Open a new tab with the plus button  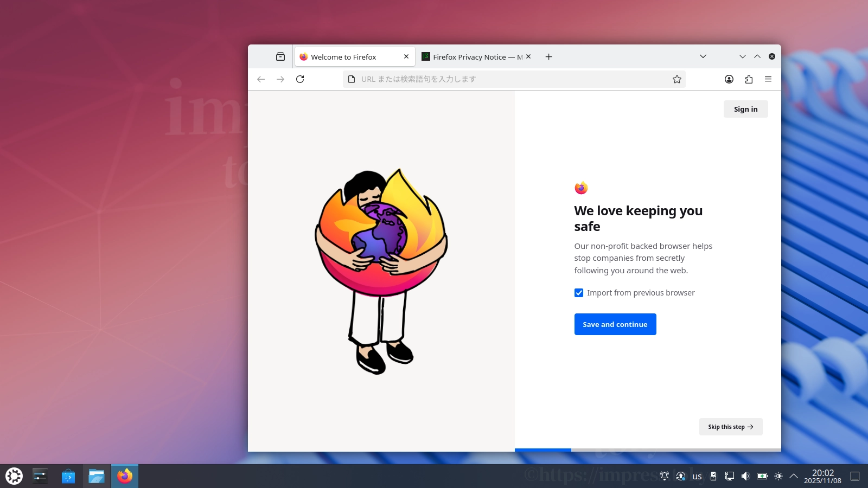coord(549,57)
